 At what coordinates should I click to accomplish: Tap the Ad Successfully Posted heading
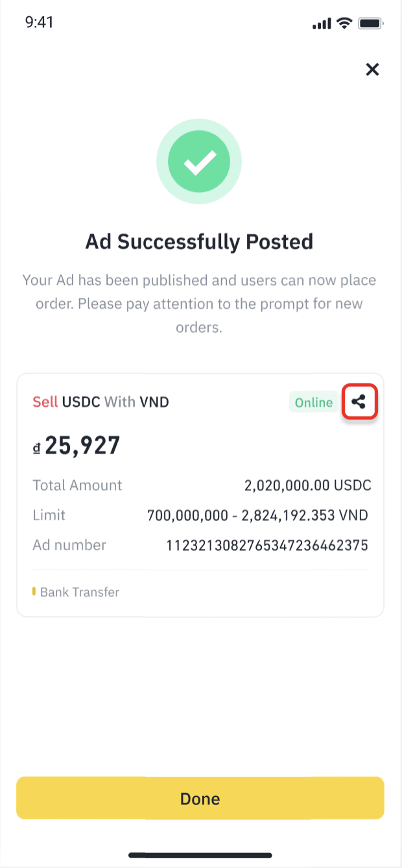pos(199,242)
